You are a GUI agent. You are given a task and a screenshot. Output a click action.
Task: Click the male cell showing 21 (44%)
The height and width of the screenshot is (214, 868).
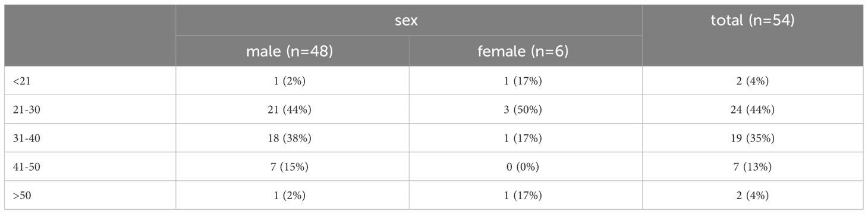(x=293, y=109)
